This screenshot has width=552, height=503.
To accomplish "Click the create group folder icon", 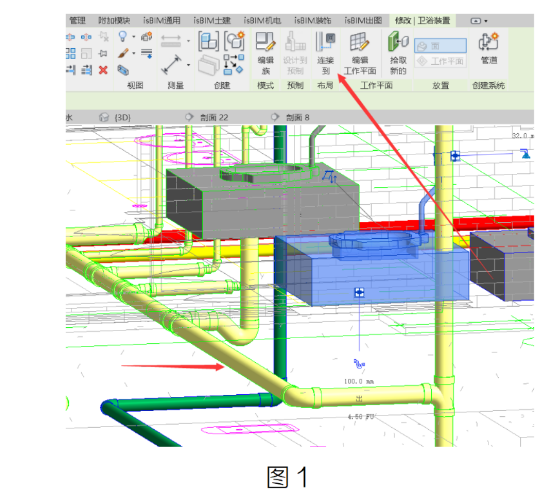I will click(208, 65).
